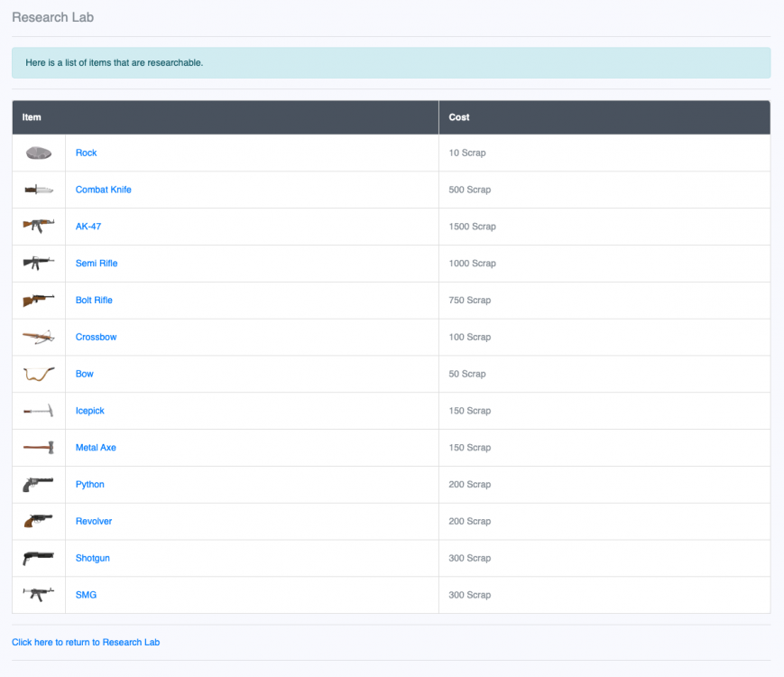The image size is (784, 677).
Task: Click the Crossbow item icon
Action: click(x=39, y=337)
